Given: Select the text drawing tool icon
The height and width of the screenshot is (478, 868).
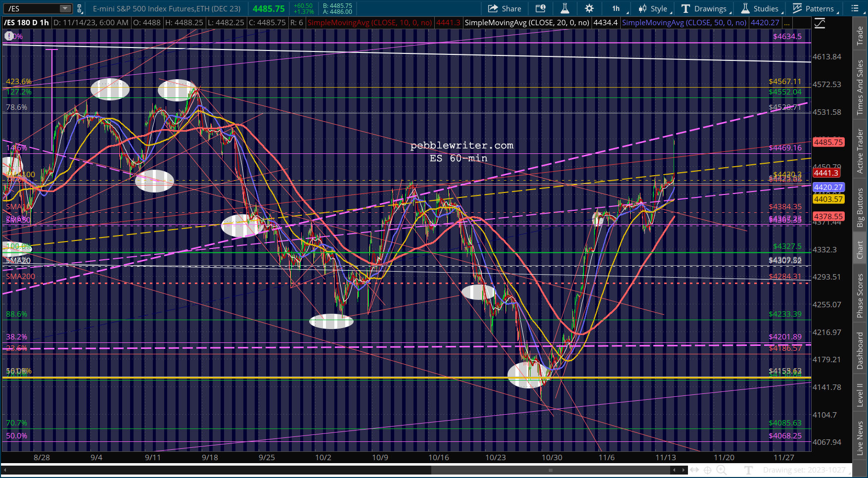Looking at the screenshot, I should tap(749, 470).
